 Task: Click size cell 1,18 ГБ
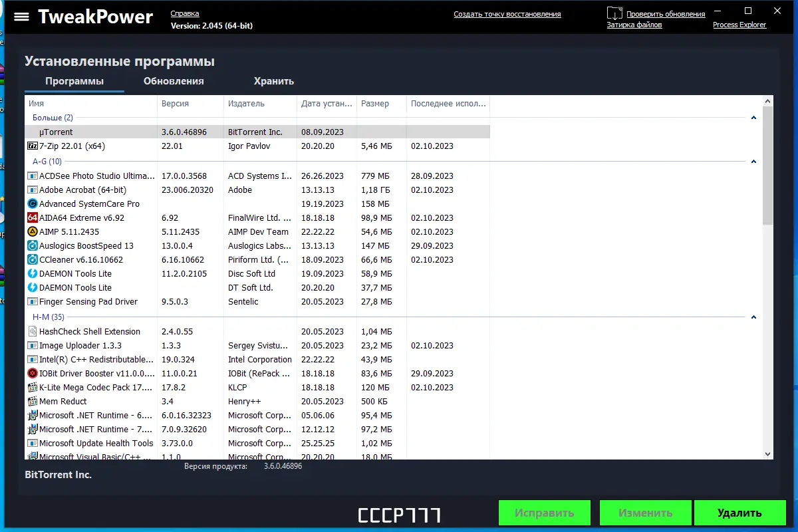coord(376,190)
